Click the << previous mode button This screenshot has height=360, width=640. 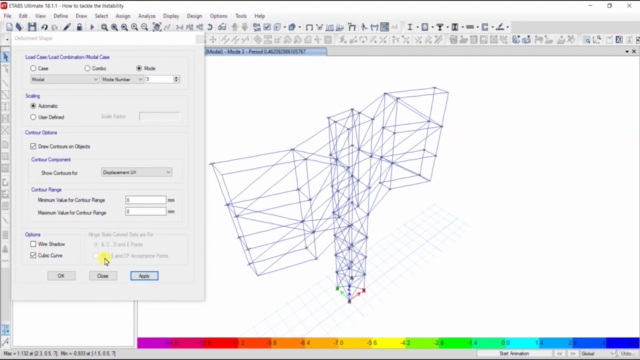560,353
